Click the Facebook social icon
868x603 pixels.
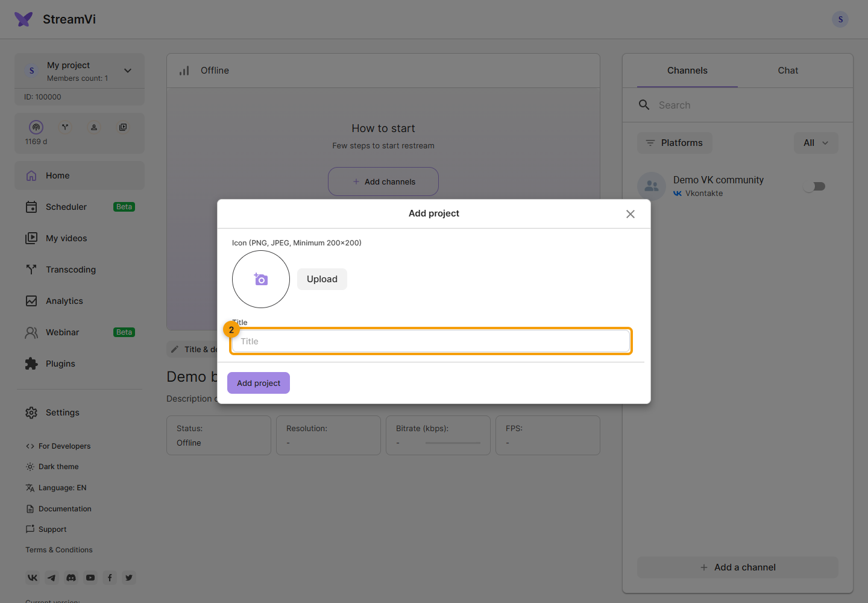coord(110,578)
